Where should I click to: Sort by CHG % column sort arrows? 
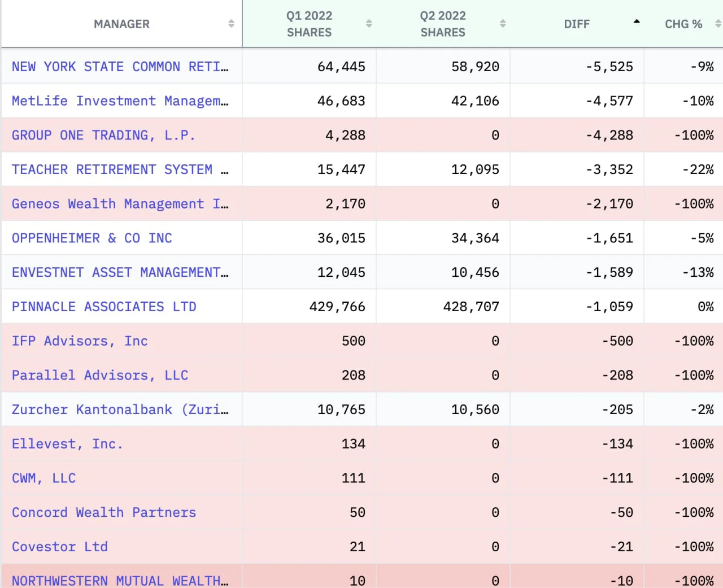coord(718,24)
